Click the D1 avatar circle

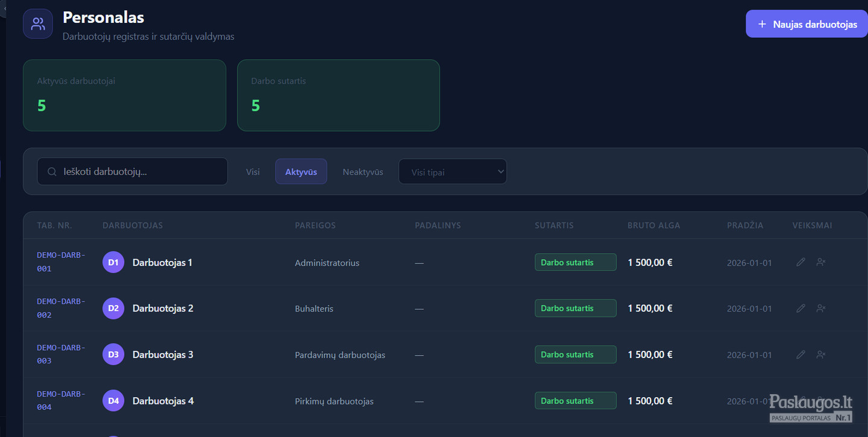coord(113,262)
